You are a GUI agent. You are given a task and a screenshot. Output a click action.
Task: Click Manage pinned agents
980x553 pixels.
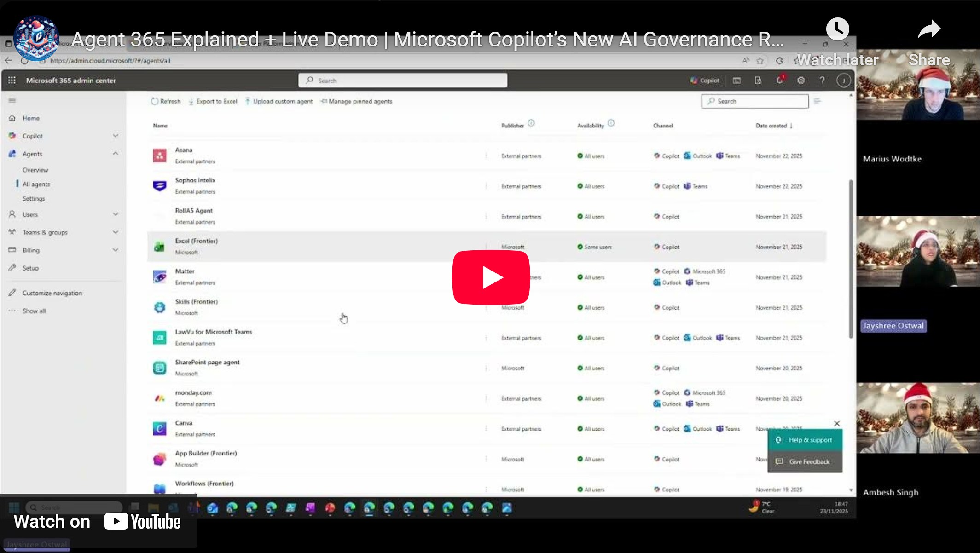point(357,101)
